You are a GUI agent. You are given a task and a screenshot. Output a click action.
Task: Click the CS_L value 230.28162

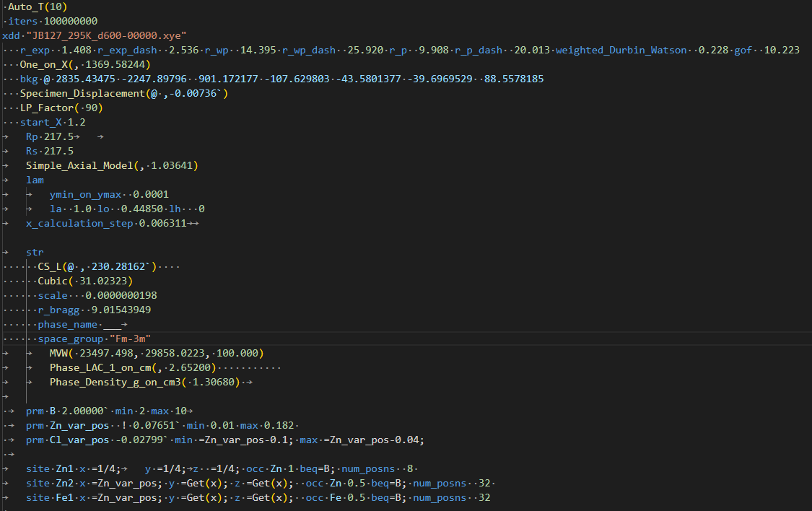118,266
